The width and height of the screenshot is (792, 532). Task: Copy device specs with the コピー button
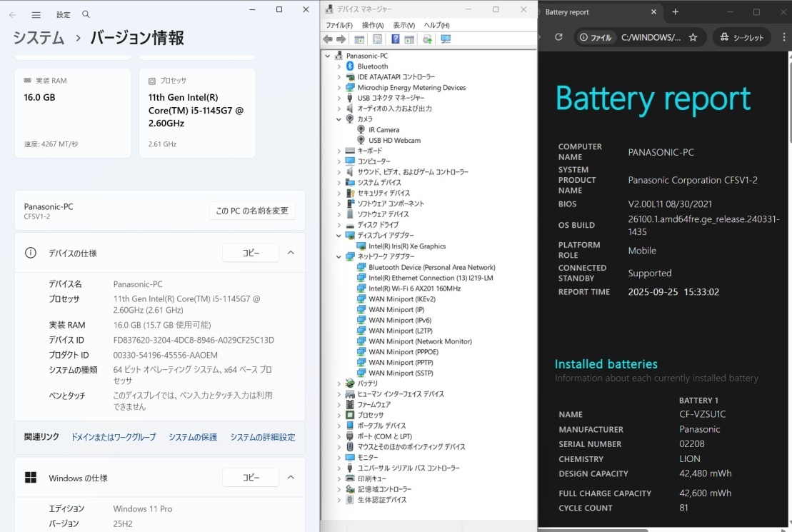click(x=251, y=253)
